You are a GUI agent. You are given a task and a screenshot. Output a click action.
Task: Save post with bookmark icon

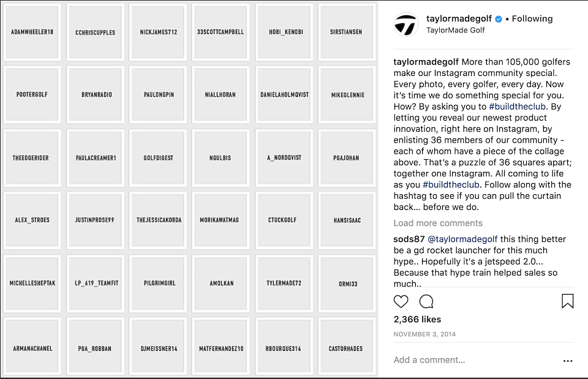[x=567, y=301]
